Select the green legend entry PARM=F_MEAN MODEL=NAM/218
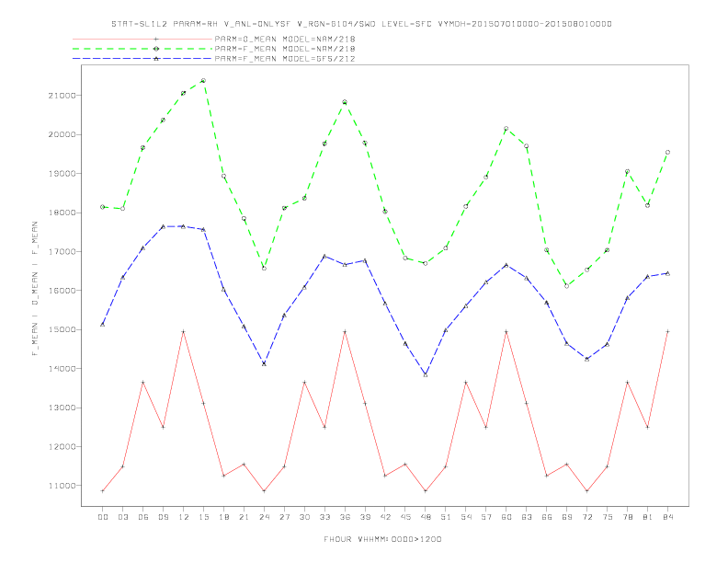 [285, 49]
